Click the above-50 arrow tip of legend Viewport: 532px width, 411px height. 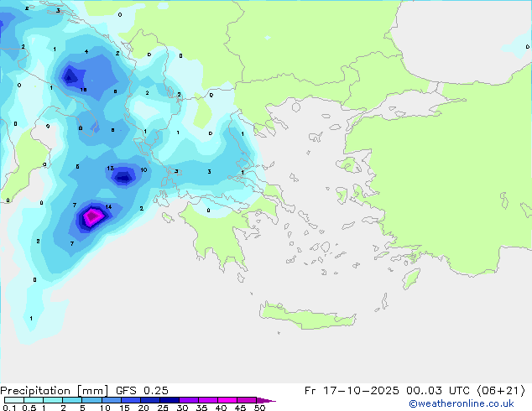coord(266,400)
